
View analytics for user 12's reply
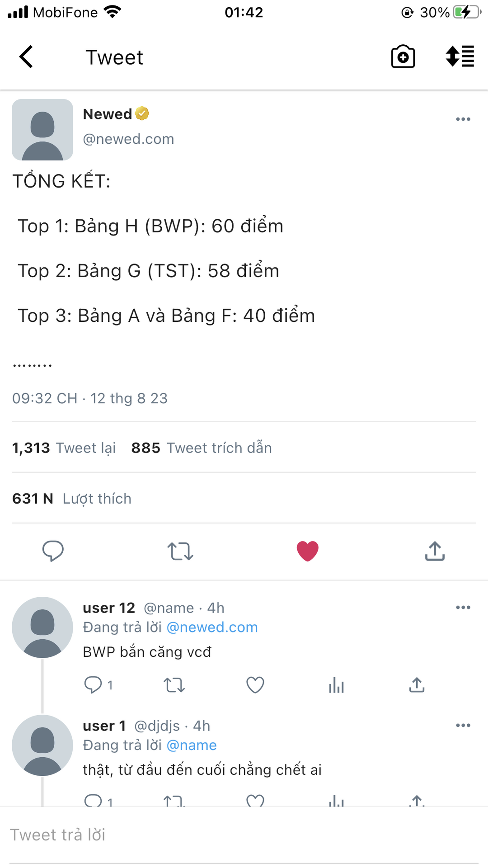336,685
